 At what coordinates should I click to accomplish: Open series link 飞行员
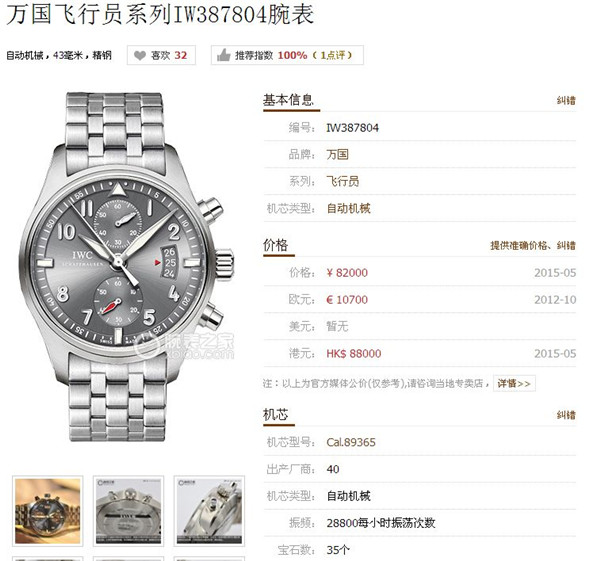[x=342, y=181]
